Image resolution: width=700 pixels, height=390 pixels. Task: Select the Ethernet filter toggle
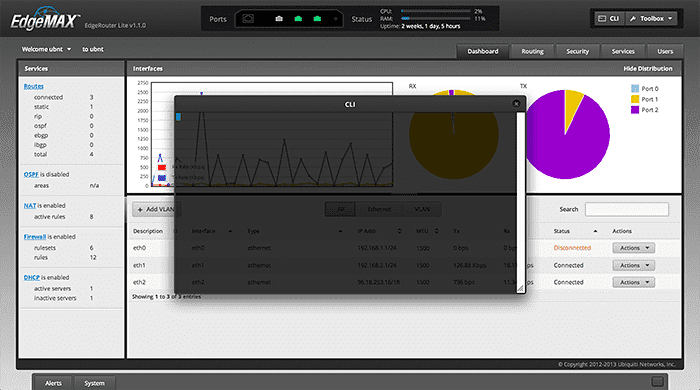pos(379,209)
